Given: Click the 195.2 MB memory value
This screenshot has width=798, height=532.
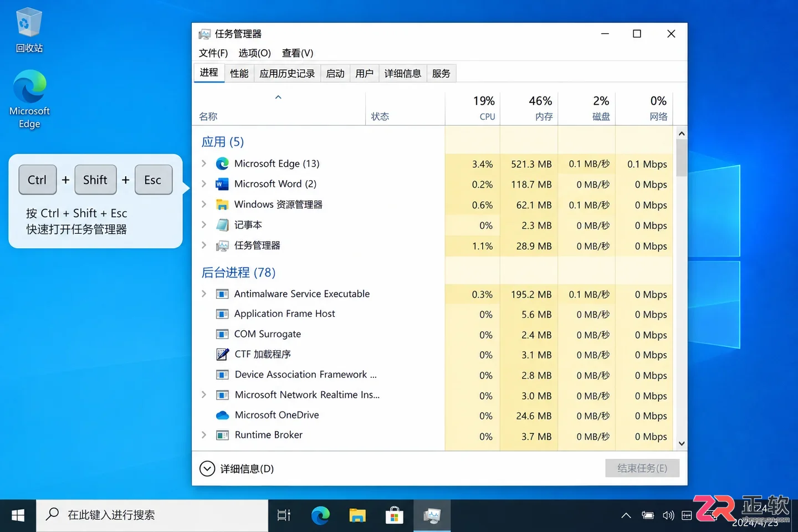Looking at the screenshot, I should tap(531, 294).
